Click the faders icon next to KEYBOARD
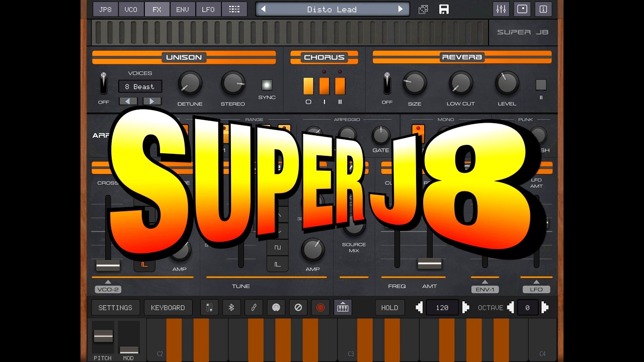Screen dimensions: 644x362 coord(209,307)
